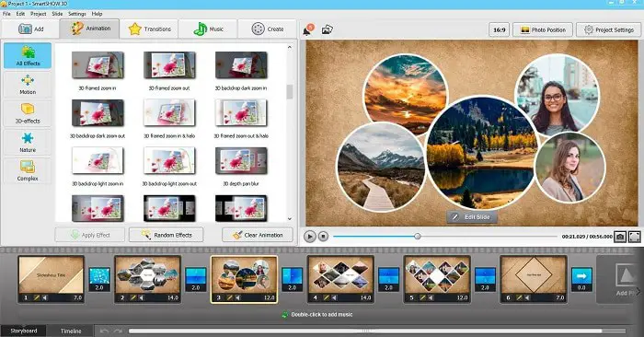This screenshot has width=644, height=337.
Task: Open the Slide menu
Action: [57, 14]
